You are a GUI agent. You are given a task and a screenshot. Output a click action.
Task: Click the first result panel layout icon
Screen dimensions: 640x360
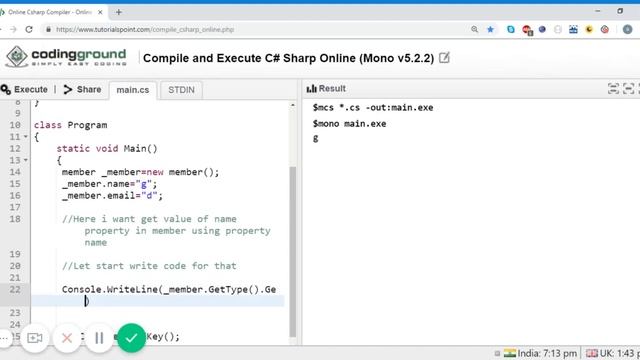coord(613,89)
